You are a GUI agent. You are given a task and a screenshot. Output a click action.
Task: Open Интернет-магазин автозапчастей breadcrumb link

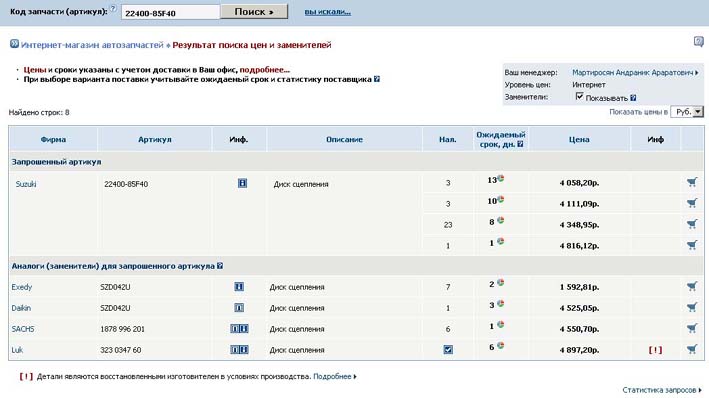pyautogui.click(x=92, y=45)
